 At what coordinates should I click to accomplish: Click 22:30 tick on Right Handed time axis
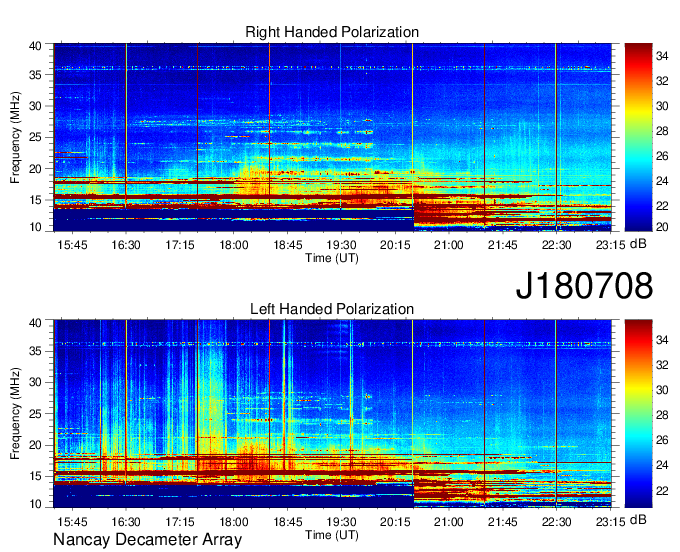point(556,245)
